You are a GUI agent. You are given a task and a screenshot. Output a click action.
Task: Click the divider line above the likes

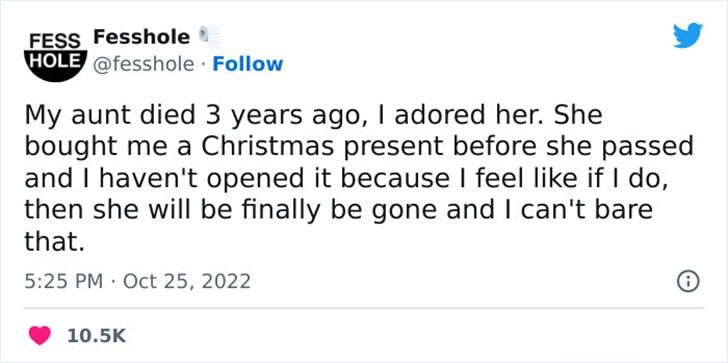[x=364, y=308]
